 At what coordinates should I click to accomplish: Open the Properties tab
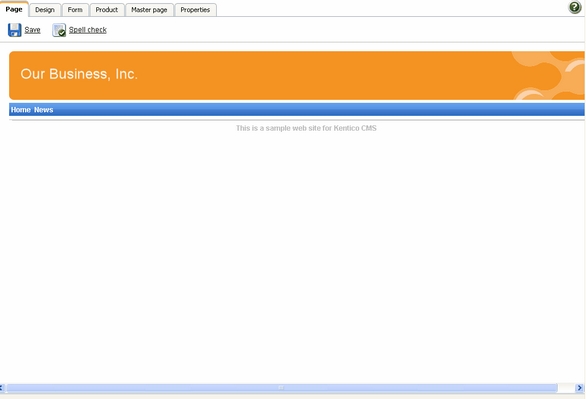[x=195, y=10]
